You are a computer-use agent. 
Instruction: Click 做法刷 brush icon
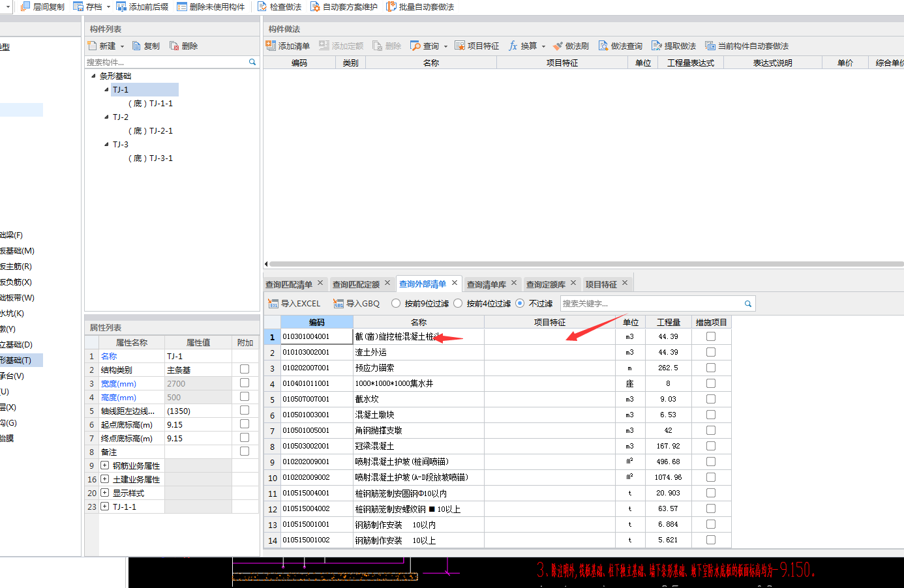[558, 46]
